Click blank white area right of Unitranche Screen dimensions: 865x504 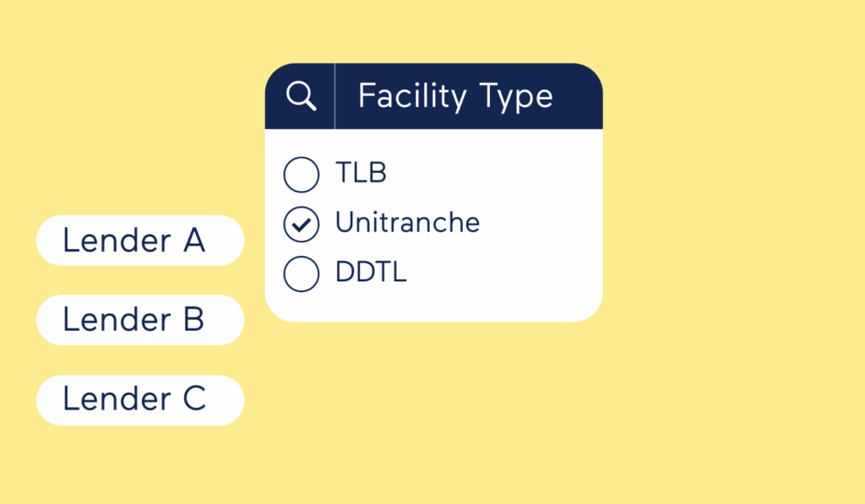(541, 223)
